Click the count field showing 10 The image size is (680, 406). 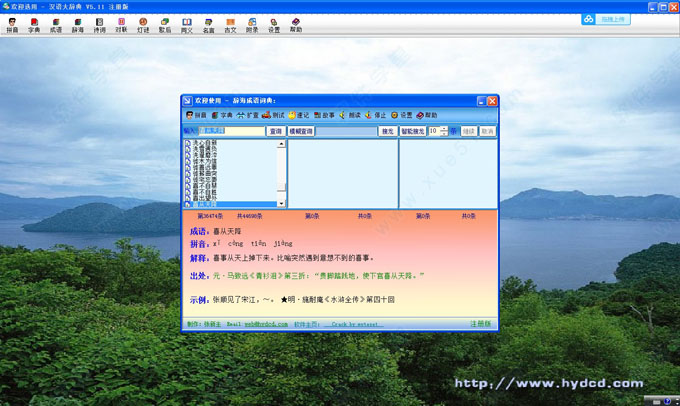[434, 131]
